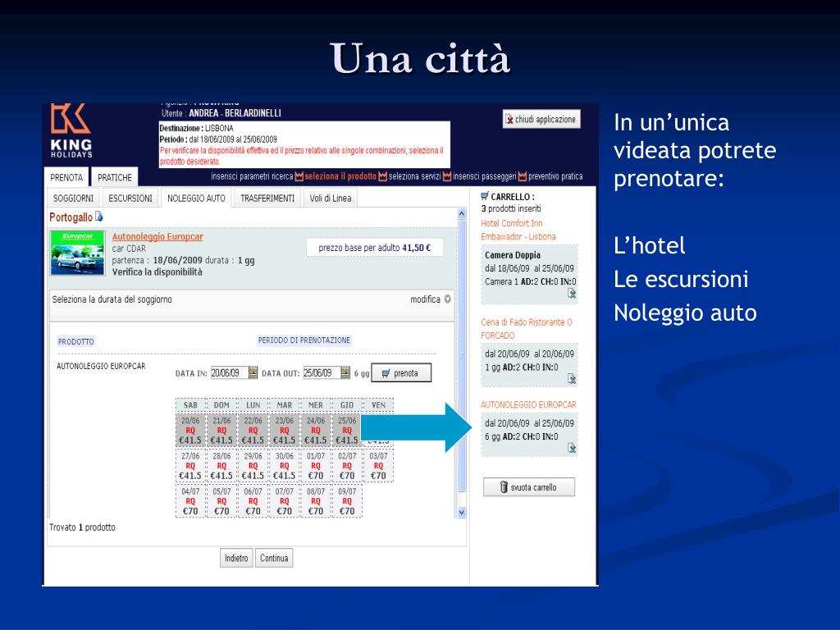Switch to the PRENOTA tab
Viewport: 840px width, 630px height.
point(66,177)
